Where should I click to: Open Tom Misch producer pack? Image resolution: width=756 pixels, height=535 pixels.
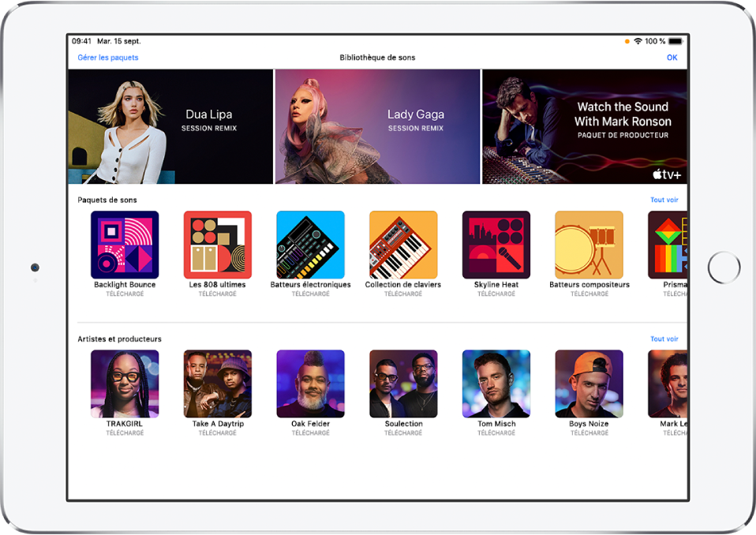click(496, 384)
